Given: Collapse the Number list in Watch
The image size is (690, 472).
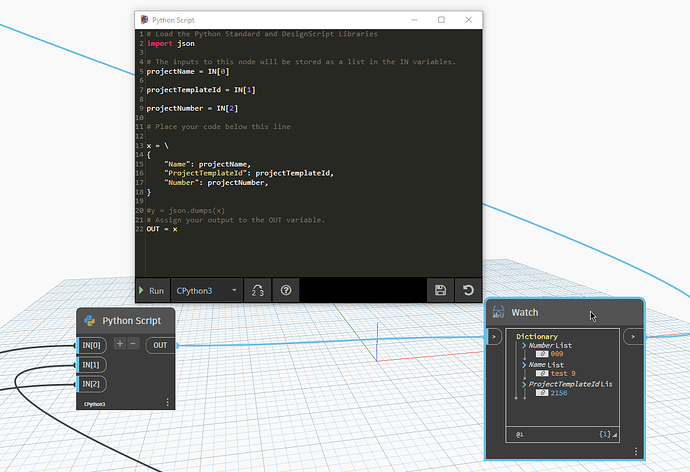Looking at the screenshot, I should 525,345.
